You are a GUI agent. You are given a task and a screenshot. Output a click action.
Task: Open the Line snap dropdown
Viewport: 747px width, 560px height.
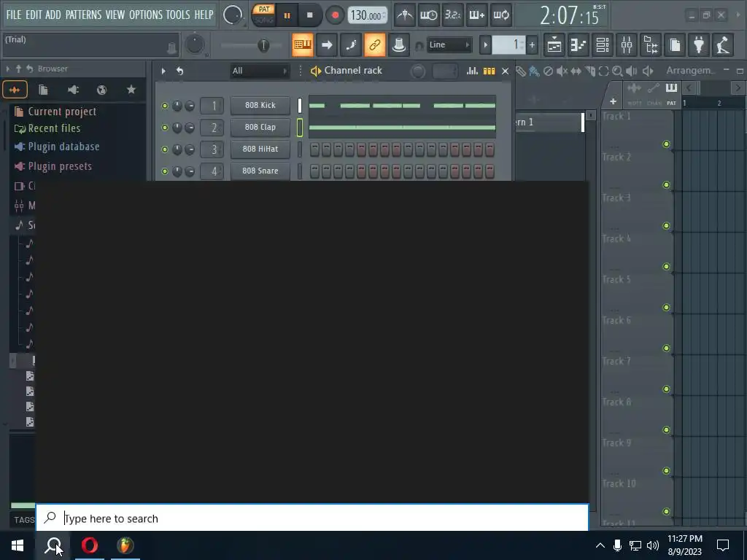(449, 44)
